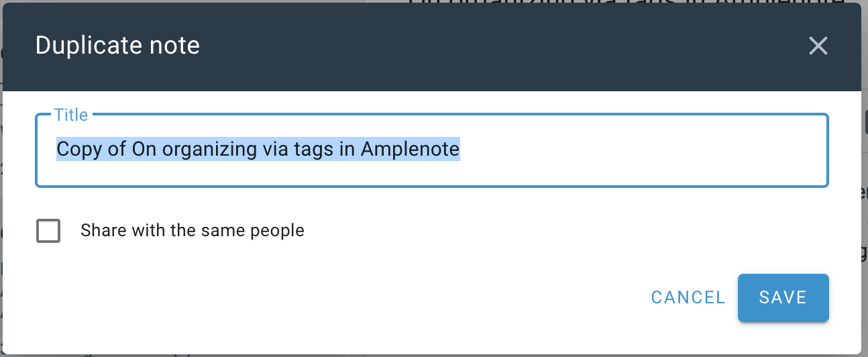Dismiss dialog by clicking dimmed backdrop at left
The width and height of the screenshot is (868, 357).
1,201
